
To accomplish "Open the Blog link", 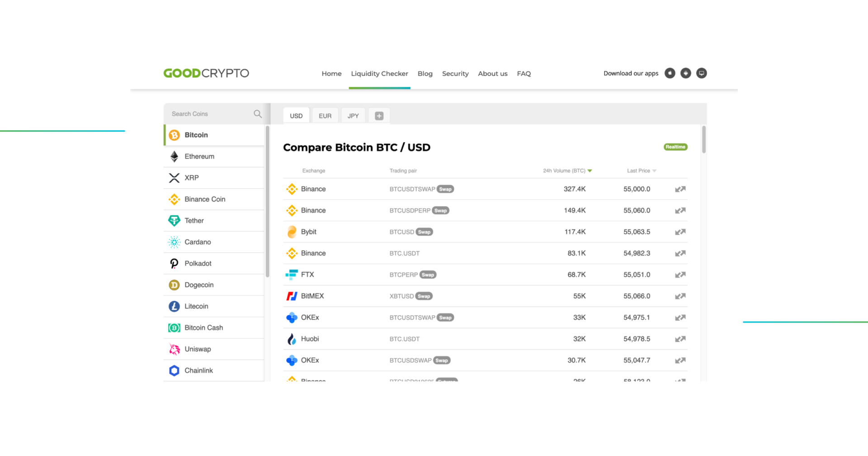I will pos(425,73).
